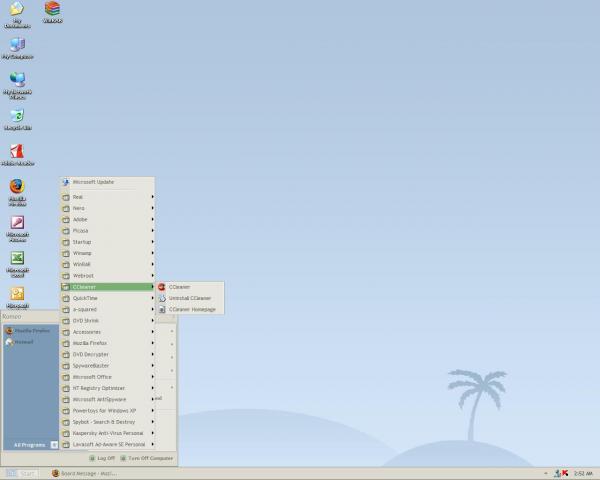Open the DVD Decrypter program folder

108,354
